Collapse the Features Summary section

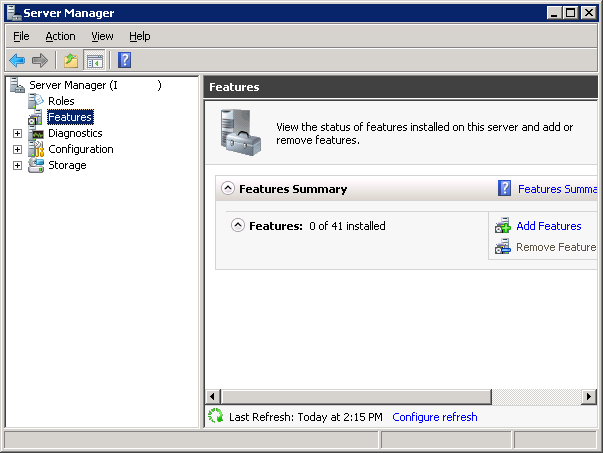[228, 188]
